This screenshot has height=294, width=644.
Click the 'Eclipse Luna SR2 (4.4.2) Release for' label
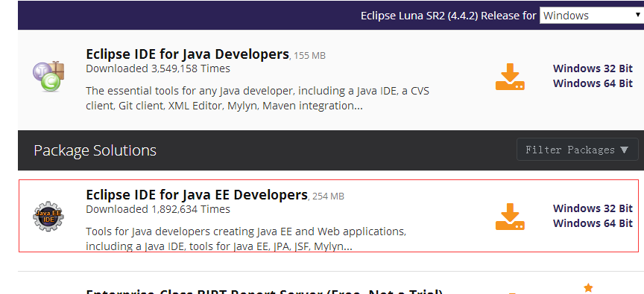point(449,16)
